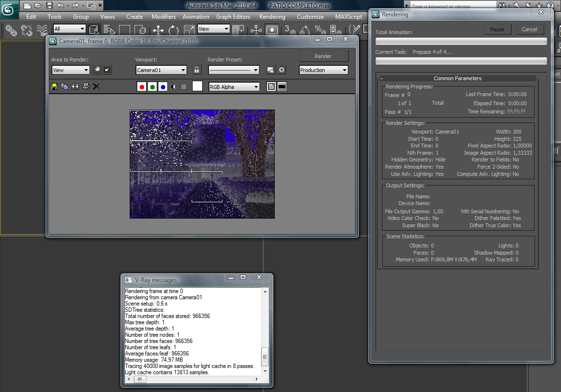The image size is (561, 392).
Task: Open the Area to Render View dropdown
Action: 71,70
